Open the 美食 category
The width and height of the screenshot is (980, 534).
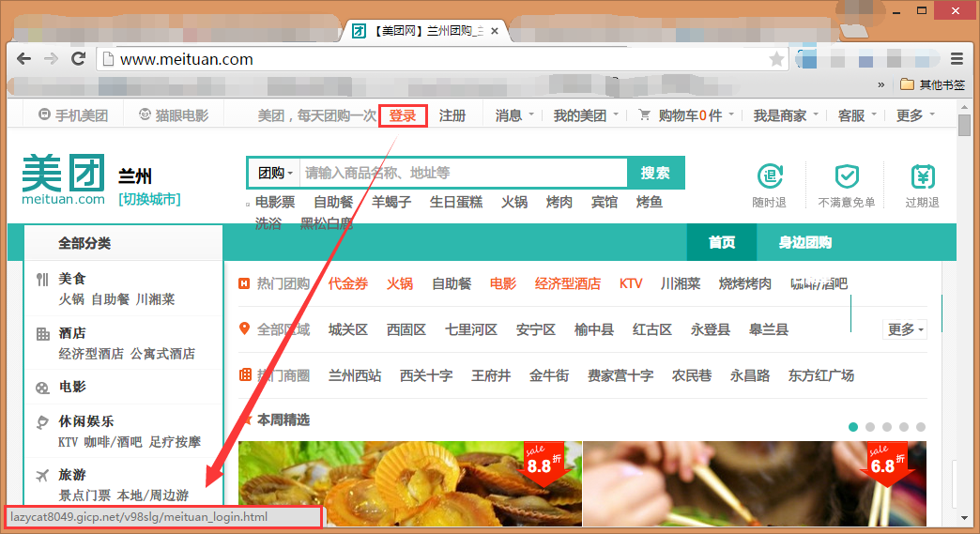click(72, 279)
